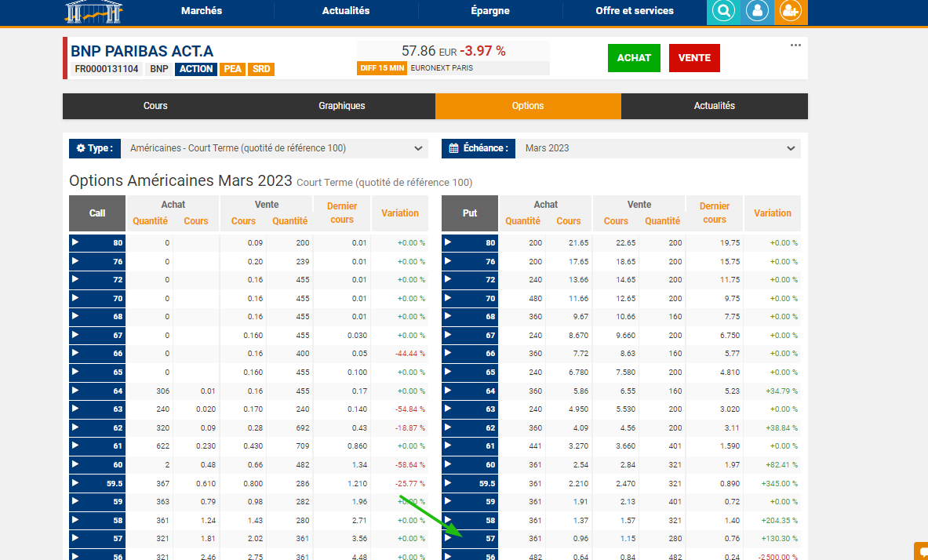Click the orange add-user signup icon

click(x=791, y=12)
